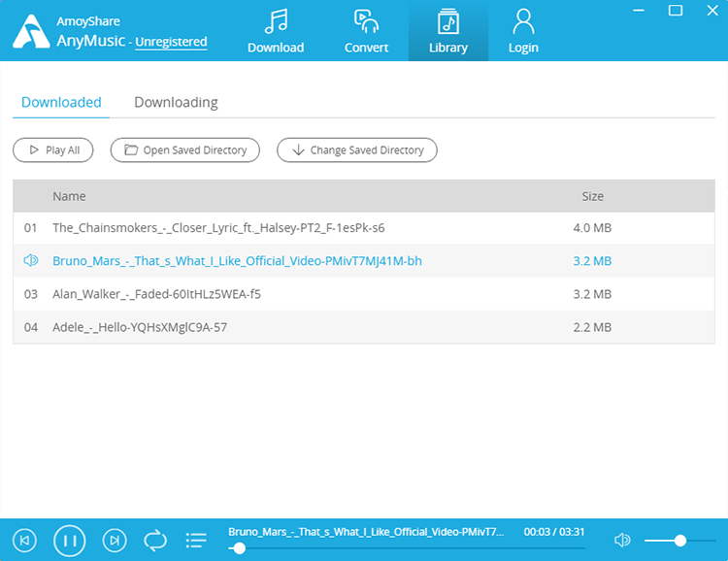Click the now-playing track title in player
This screenshot has height=561, width=728.
pos(366,532)
